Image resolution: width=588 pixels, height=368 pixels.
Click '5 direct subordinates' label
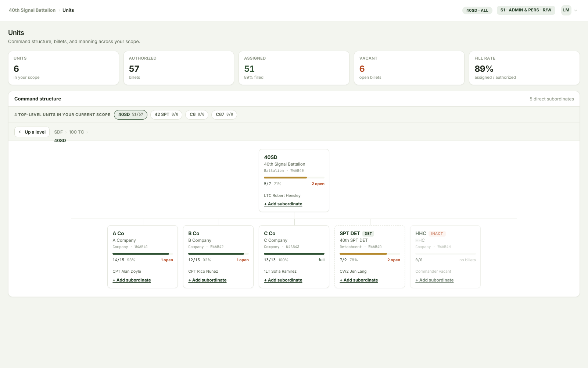tap(552, 99)
